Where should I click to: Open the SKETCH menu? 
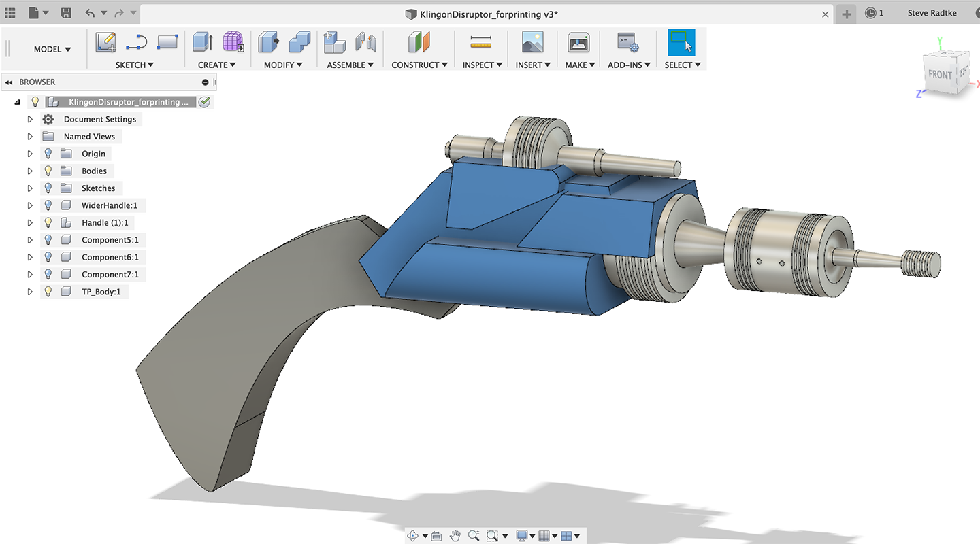[x=135, y=65]
